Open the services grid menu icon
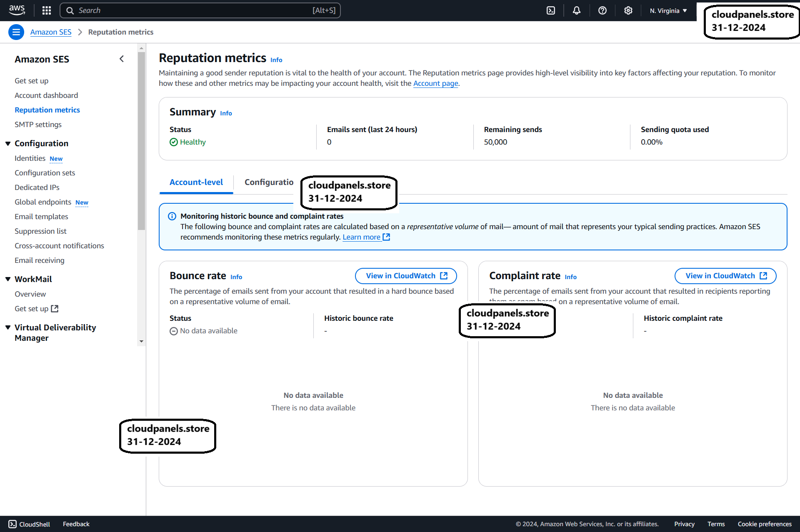The image size is (800, 532). pos(47,10)
